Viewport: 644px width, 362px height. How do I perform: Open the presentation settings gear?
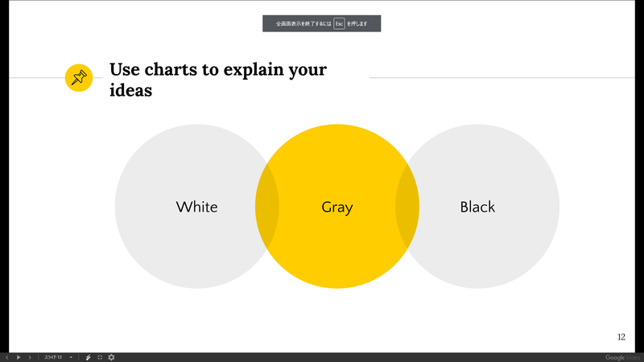(111, 357)
